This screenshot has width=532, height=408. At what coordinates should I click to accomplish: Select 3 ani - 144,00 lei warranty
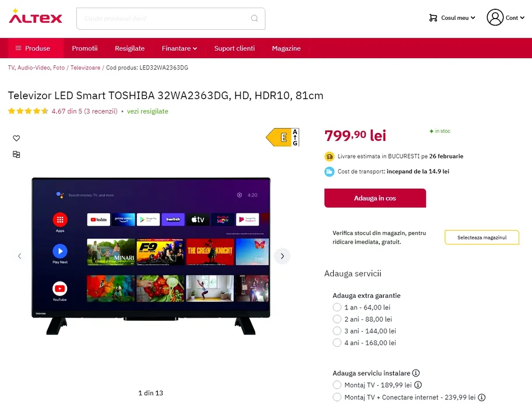click(337, 331)
